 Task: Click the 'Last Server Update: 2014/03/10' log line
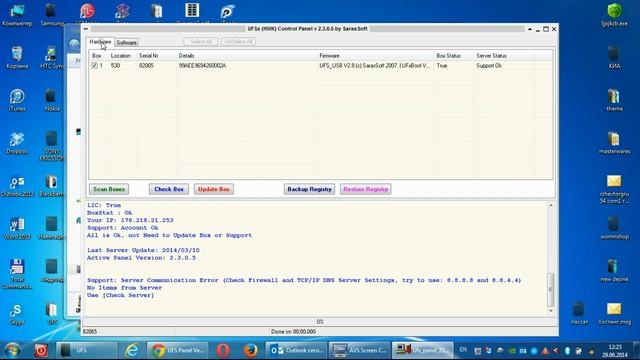143,250
